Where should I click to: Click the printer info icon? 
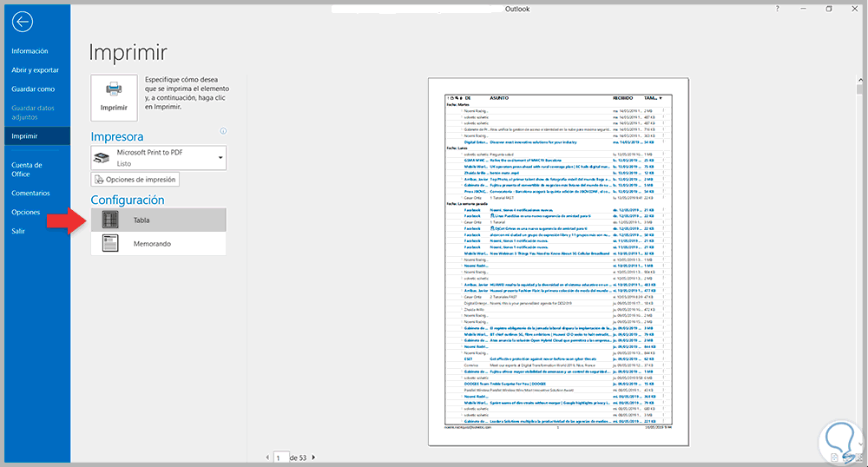coord(223,131)
